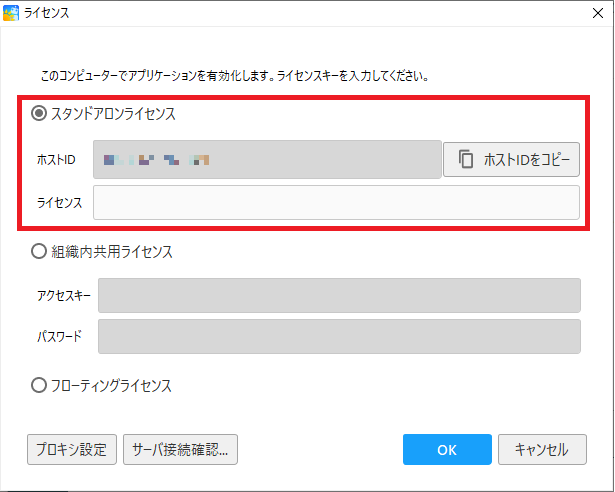This screenshot has height=492, width=615.
Task: Click the ホストID label
Action: click(x=56, y=160)
